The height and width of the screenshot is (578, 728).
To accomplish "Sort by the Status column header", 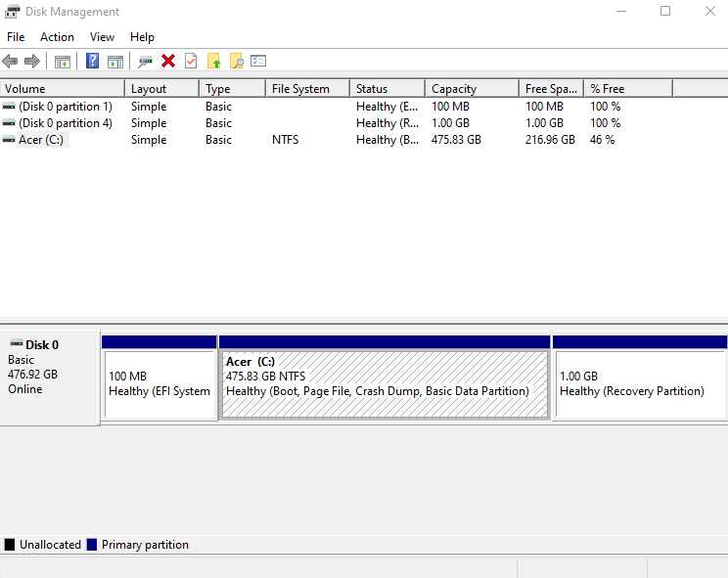I will (x=387, y=89).
